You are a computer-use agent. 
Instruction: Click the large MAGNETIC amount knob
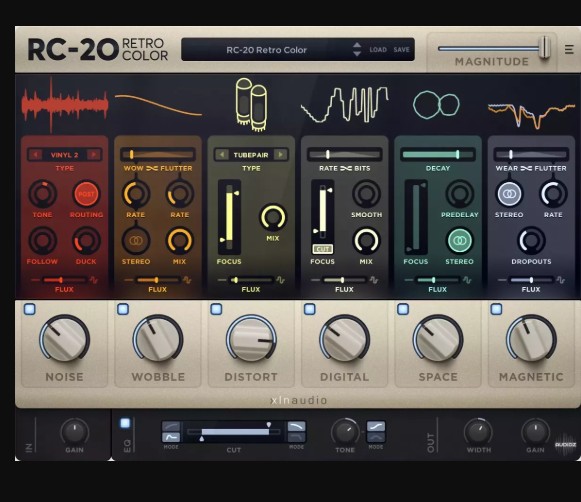click(x=531, y=339)
